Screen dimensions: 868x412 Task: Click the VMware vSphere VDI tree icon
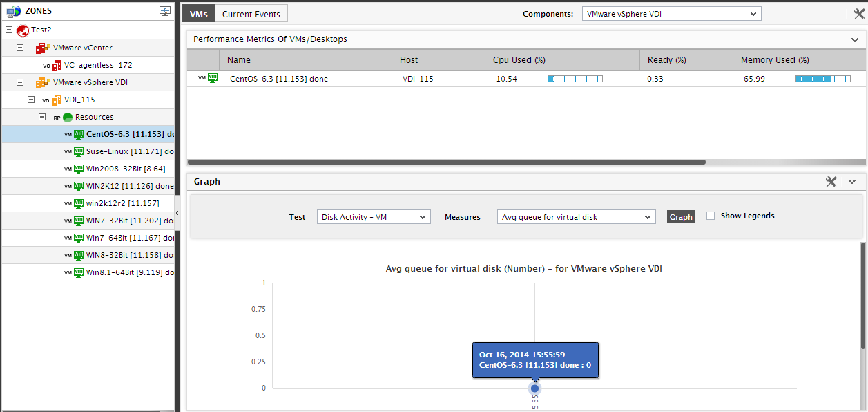(43, 82)
